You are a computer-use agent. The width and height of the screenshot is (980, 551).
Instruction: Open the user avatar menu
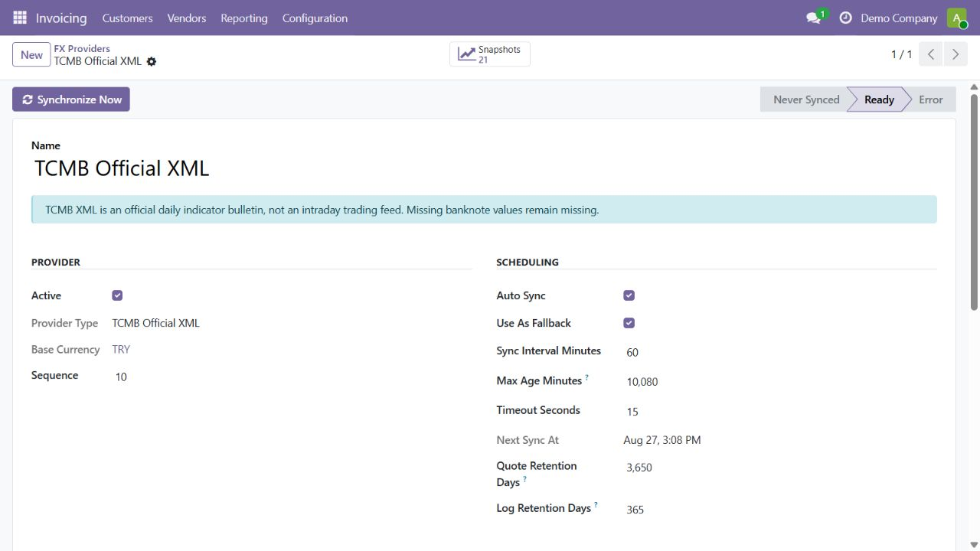[x=956, y=18]
